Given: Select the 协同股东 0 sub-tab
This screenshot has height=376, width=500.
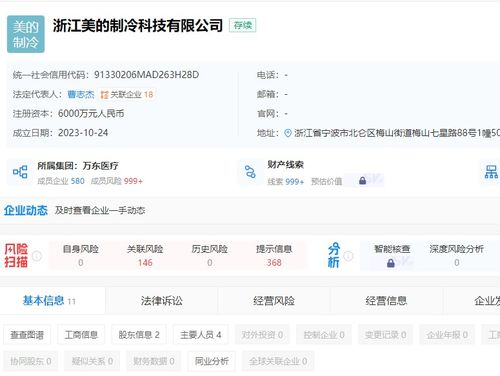Looking at the screenshot, I should coord(31,361).
